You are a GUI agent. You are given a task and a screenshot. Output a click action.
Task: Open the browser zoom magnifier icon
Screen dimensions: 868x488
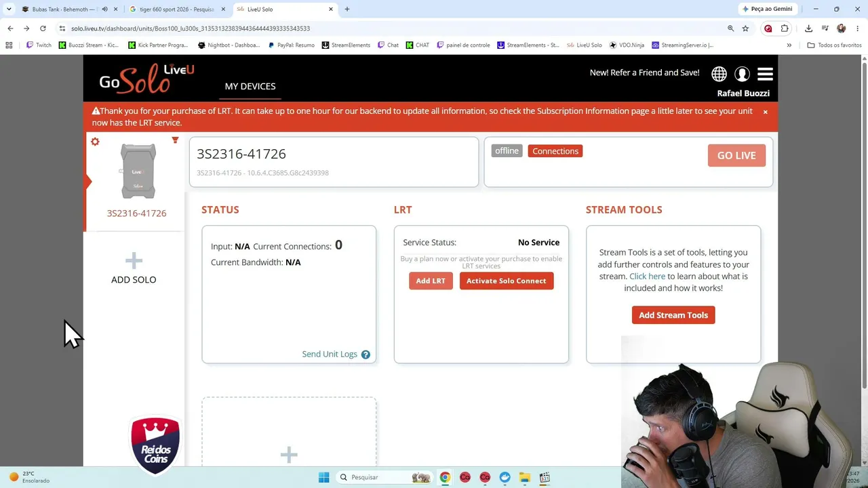click(730, 28)
